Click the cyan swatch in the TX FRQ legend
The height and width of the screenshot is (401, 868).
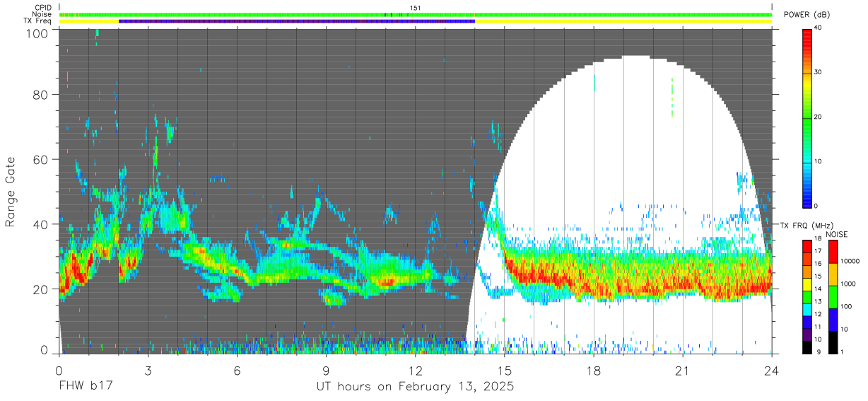click(x=807, y=309)
